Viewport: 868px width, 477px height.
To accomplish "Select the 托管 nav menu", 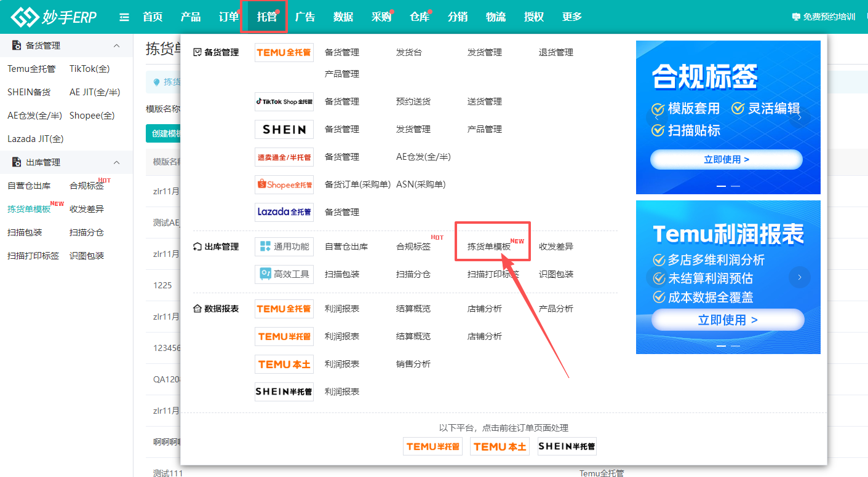I will click(267, 17).
